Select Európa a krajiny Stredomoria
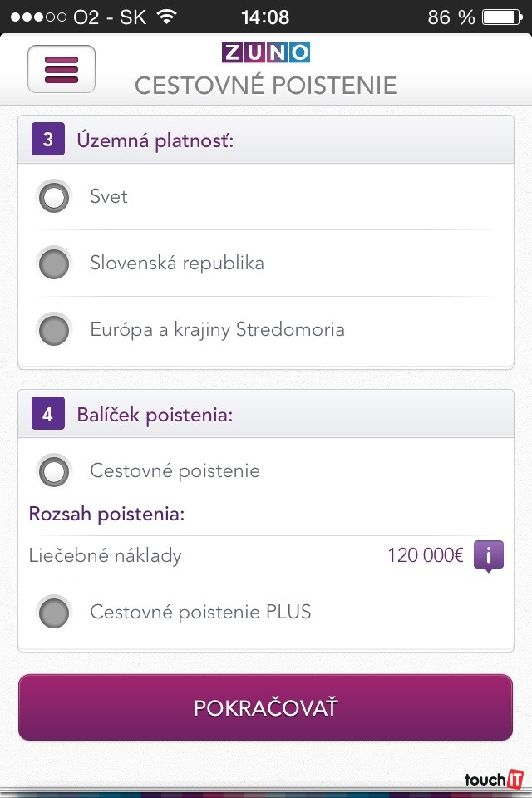Viewport: 532px width, 798px height. 55,330
